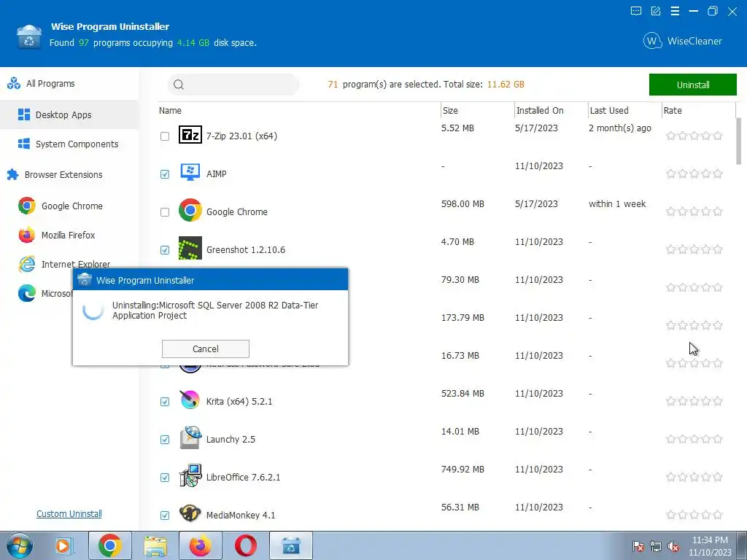Click the network tray icon
The width and height of the screenshot is (747, 560).
coord(656,547)
